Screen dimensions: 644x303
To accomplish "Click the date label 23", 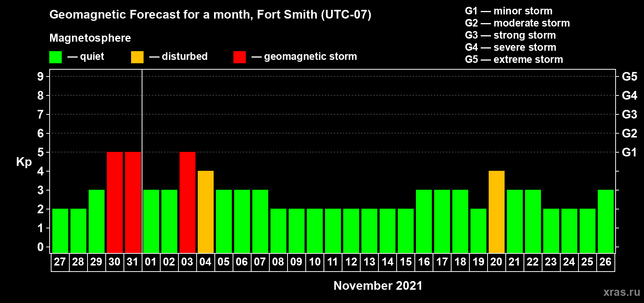I will [551, 262].
